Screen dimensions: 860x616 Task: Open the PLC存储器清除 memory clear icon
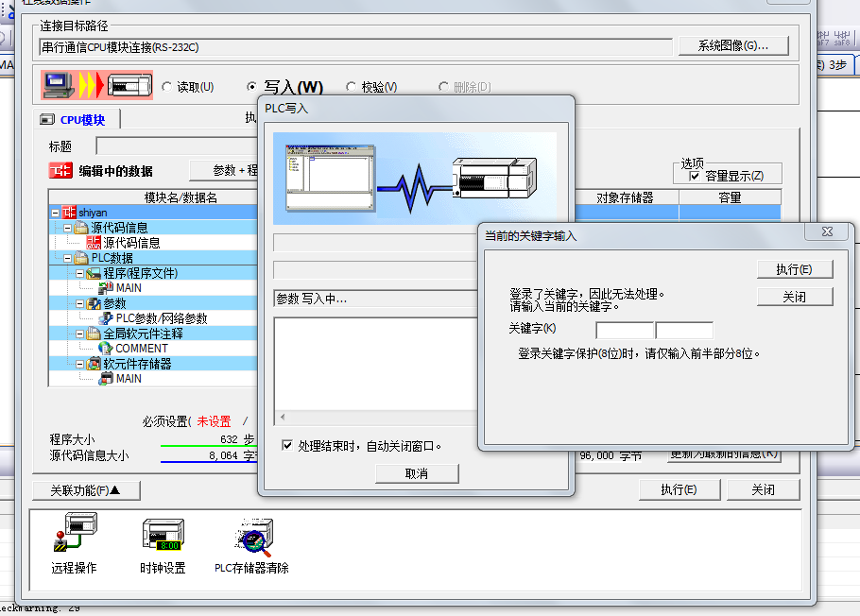pos(251,539)
